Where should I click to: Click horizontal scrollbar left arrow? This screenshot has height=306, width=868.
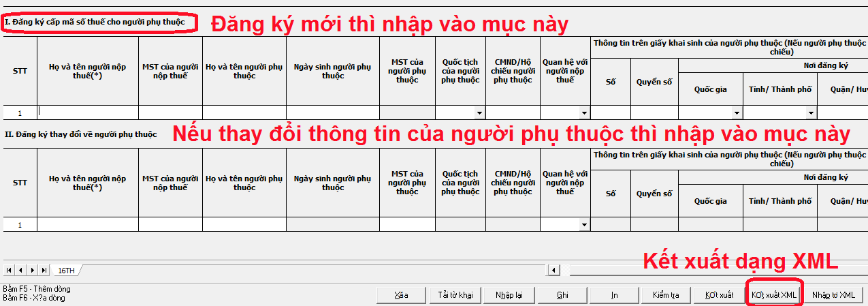(553, 271)
